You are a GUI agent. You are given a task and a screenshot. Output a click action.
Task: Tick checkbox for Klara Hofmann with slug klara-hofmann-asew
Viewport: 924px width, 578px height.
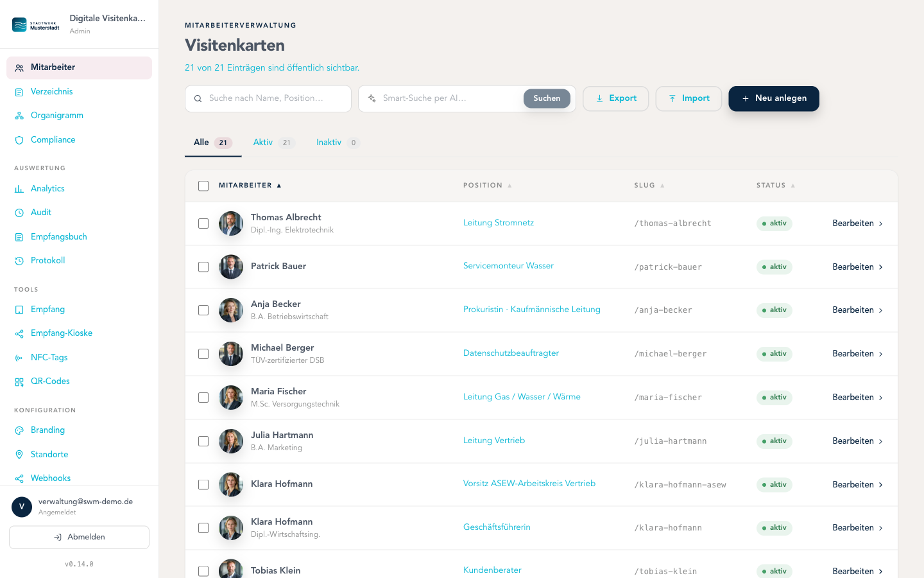point(203,484)
